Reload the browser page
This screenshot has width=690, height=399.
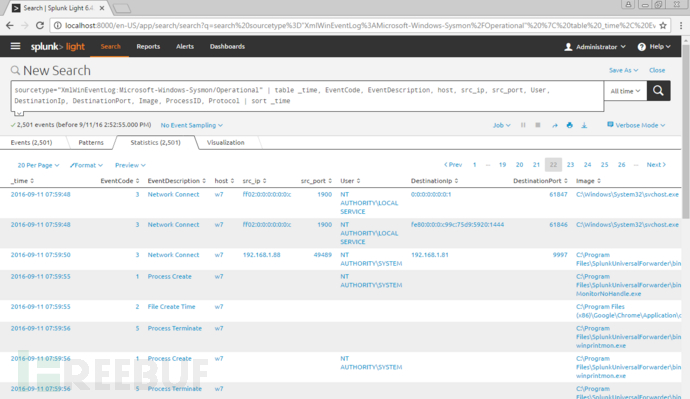(40, 26)
